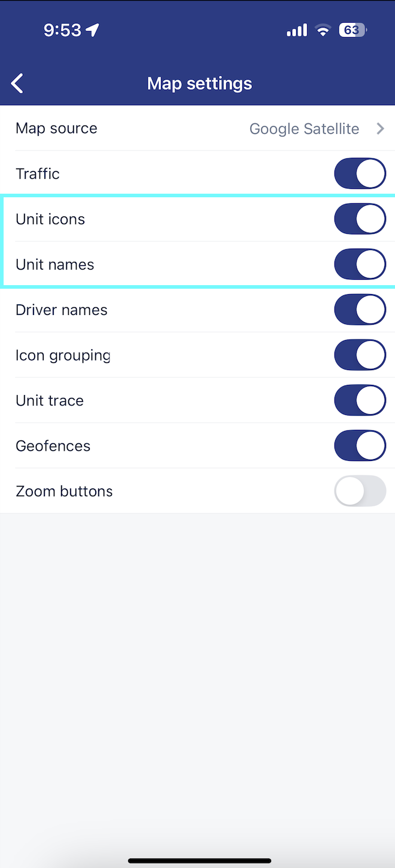This screenshot has height=868, width=395.
Task: Tap the Map settings title
Action: [199, 83]
